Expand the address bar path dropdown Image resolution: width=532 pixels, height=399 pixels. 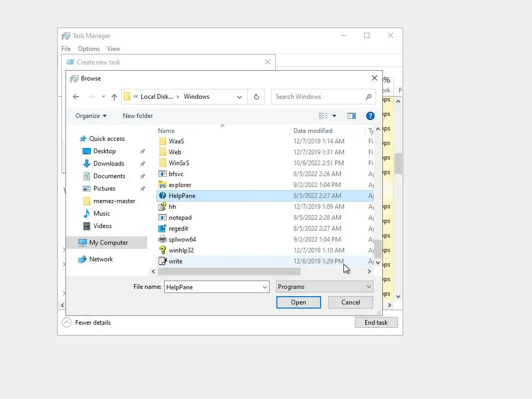point(240,97)
